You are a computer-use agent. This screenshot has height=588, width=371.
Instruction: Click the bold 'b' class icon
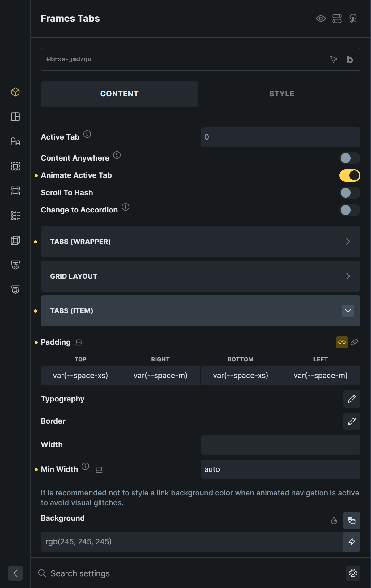pos(350,59)
